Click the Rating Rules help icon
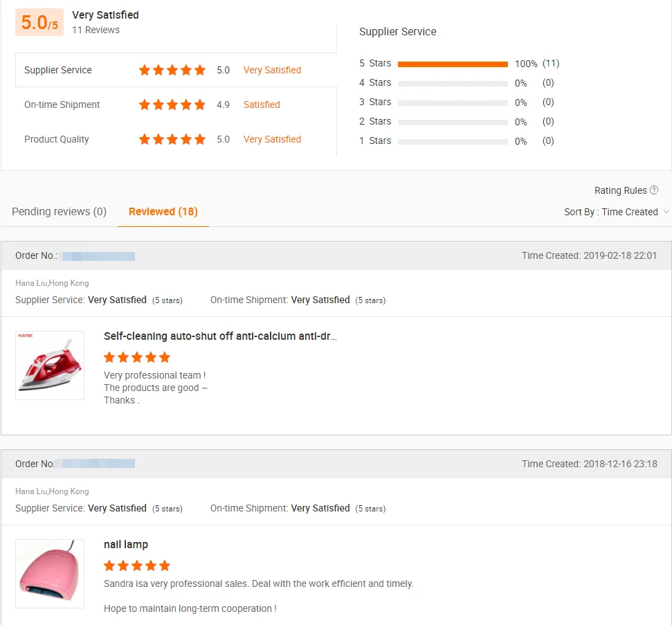This screenshot has width=672, height=625. pyautogui.click(x=654, y=190)
